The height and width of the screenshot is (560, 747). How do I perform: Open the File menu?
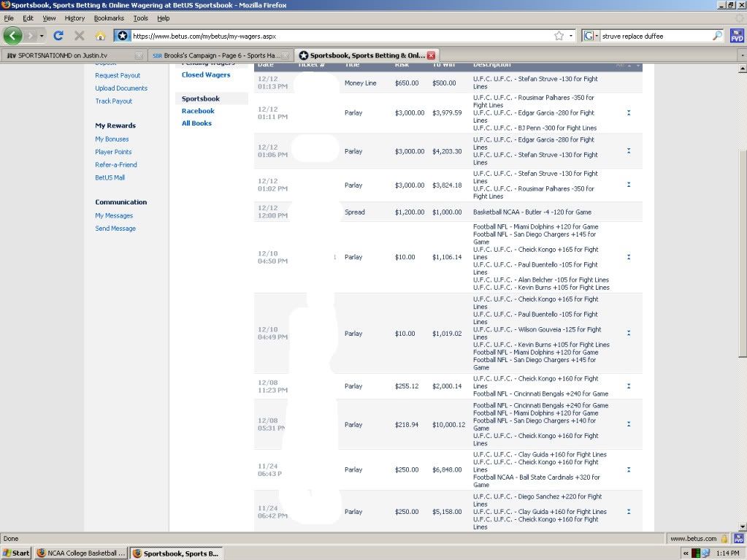pos(9,18)
